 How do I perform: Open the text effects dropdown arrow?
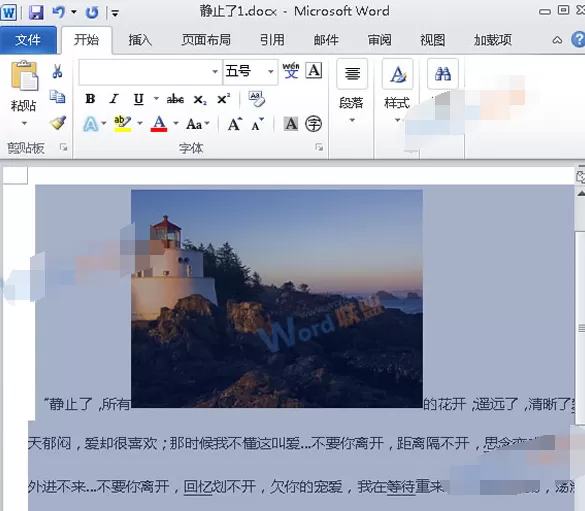click(104, 123)
